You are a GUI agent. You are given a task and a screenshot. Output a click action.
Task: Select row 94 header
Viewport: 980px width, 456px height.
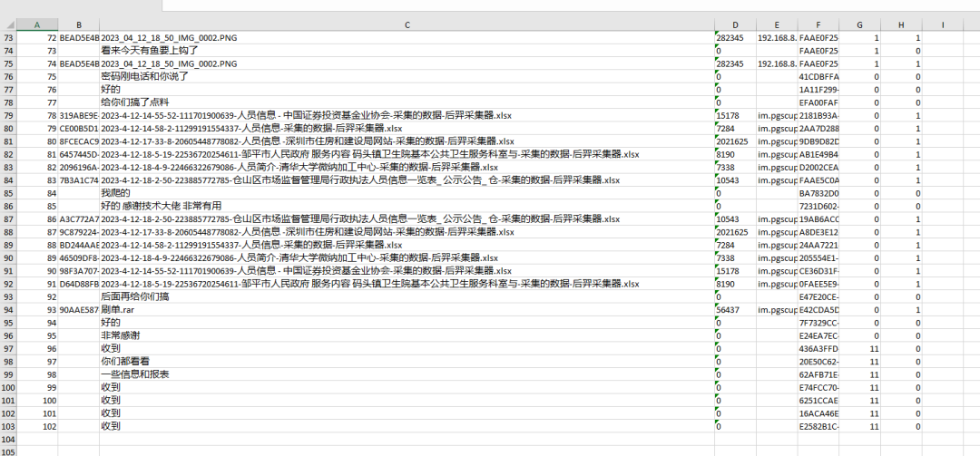coord(7,310)
